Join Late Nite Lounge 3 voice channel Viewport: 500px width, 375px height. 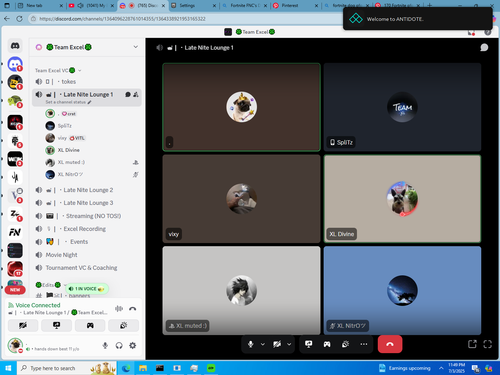tap(87, 203)
